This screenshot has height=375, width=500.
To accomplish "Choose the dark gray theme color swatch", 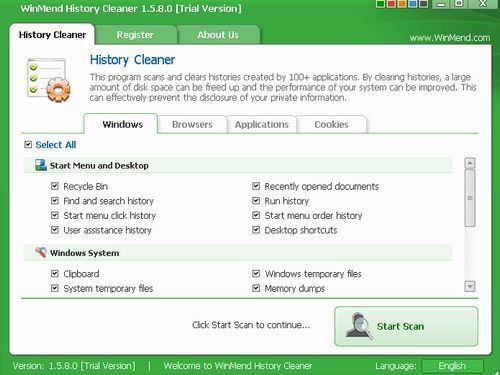I will click(423, 4).
